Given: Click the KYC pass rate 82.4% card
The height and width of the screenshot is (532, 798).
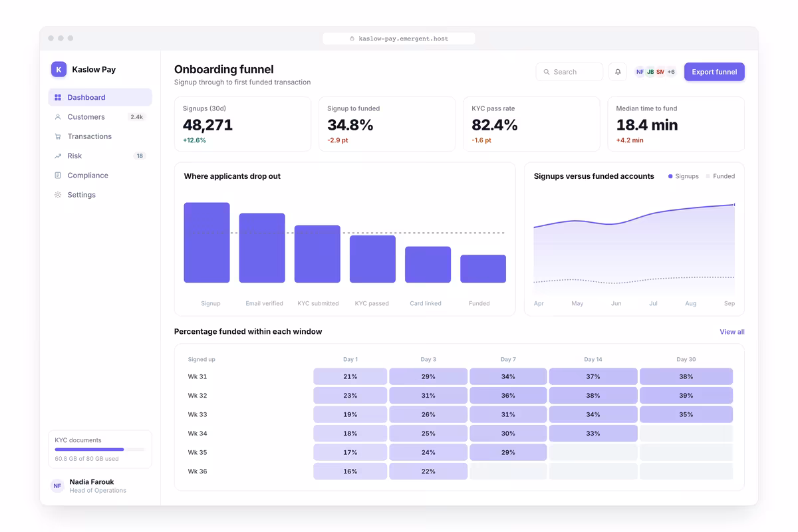Looking at the screenshot, I should tap(531, 124).
